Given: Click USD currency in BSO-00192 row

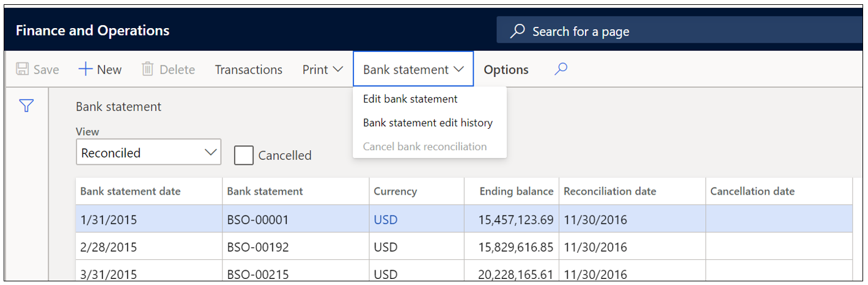Looking at the screenshot, I should (417, 247).
